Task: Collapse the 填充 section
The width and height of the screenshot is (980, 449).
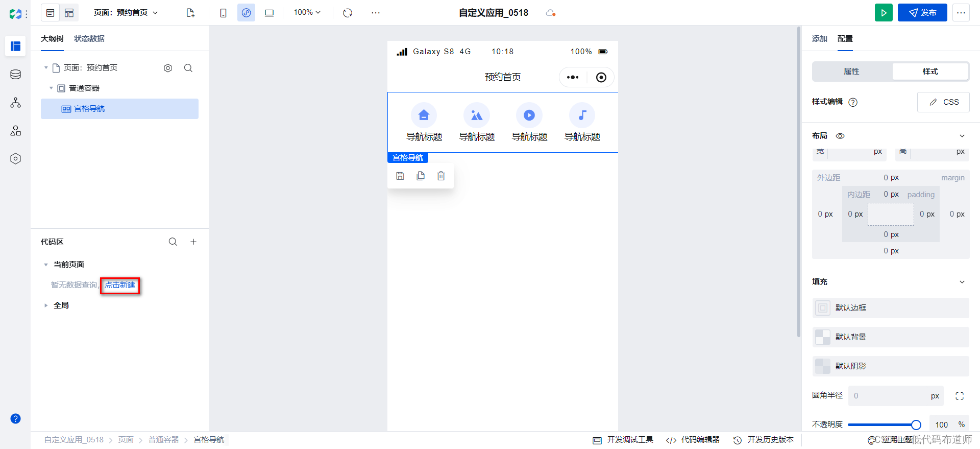Action: (962, 282)
